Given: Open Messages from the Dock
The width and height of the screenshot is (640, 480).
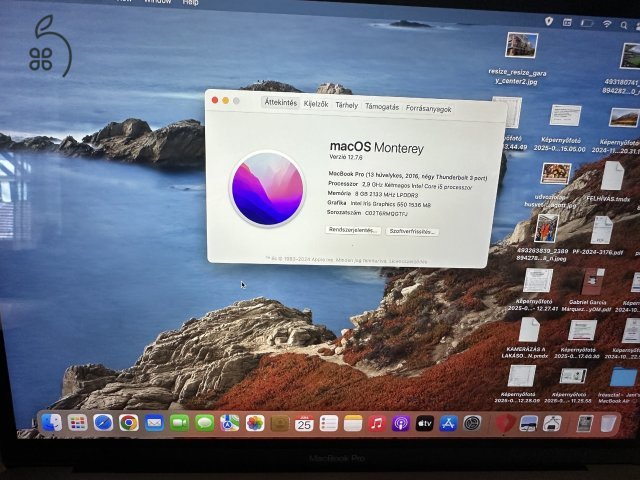Looking at the screenshot, I should coord(204,423).
